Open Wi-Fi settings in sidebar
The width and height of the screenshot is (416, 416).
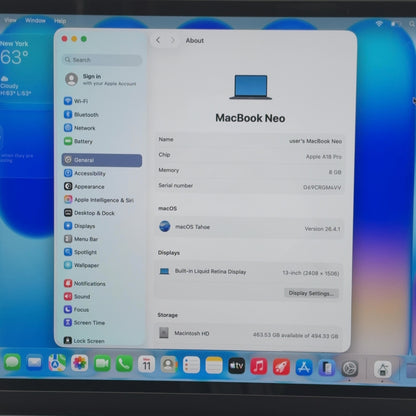coord(76,101)
